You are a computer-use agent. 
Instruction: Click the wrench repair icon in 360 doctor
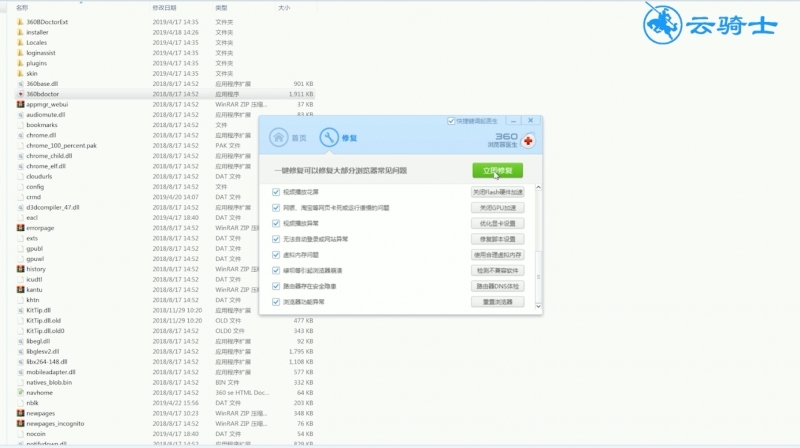click(329, 137)
